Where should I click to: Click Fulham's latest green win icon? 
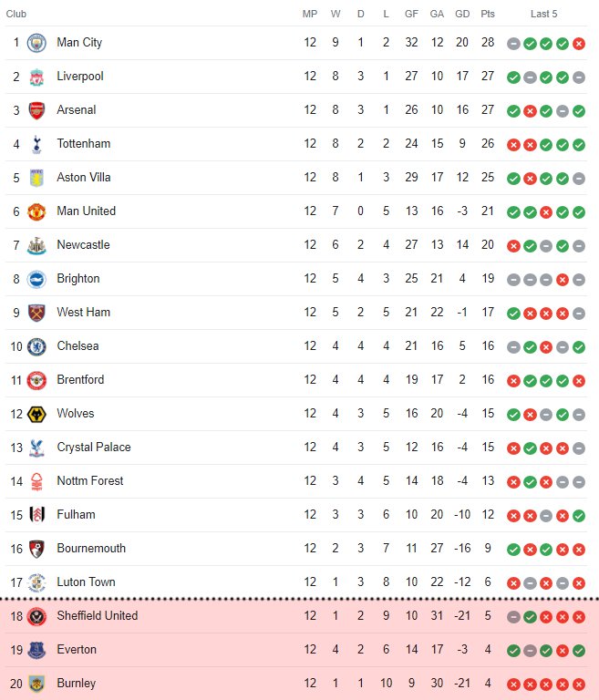click(579, 516)
